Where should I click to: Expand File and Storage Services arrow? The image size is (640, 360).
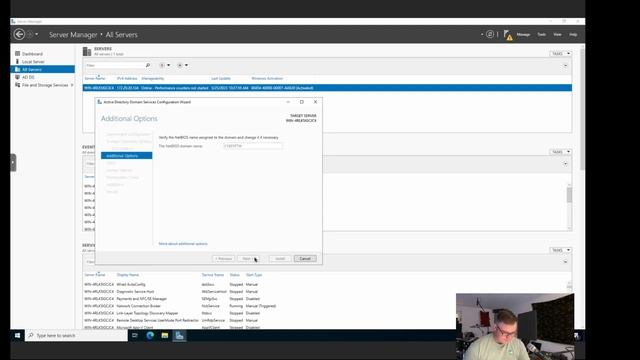[72, 85]
